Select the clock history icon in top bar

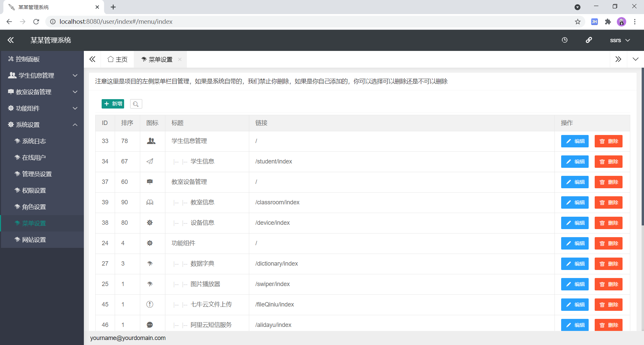(565, 40)
